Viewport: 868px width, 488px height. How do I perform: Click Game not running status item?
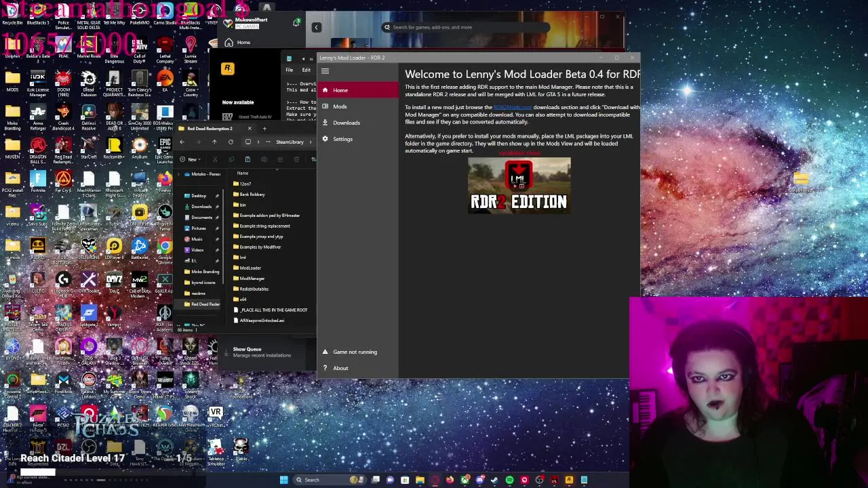tap(358, 352)
